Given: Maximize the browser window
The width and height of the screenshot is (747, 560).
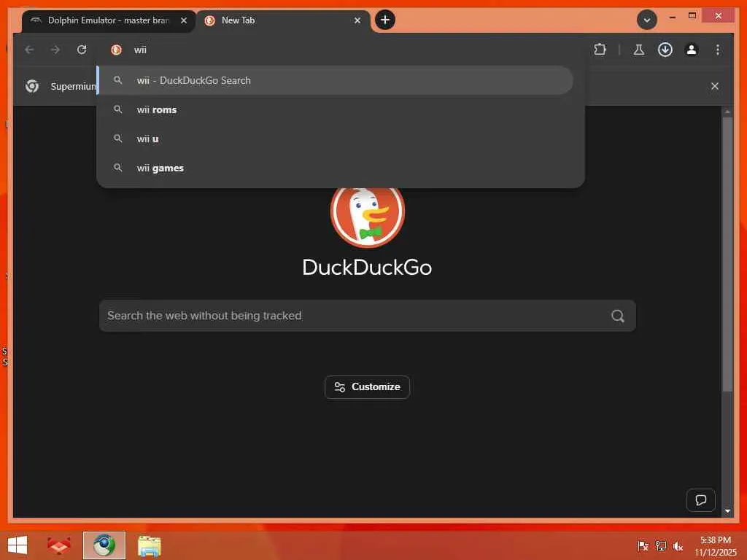Looking at the screenshot, I should (x=692, y=16).
